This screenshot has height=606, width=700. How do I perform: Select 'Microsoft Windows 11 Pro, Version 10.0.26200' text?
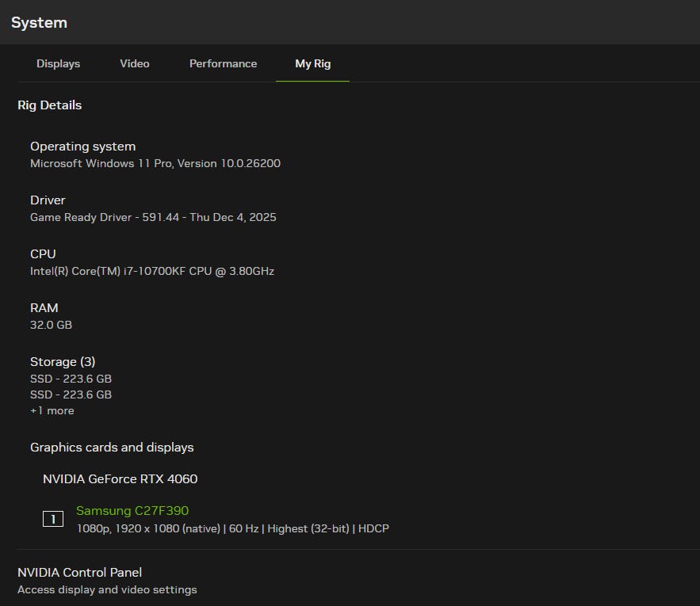(x=155, y=163)
